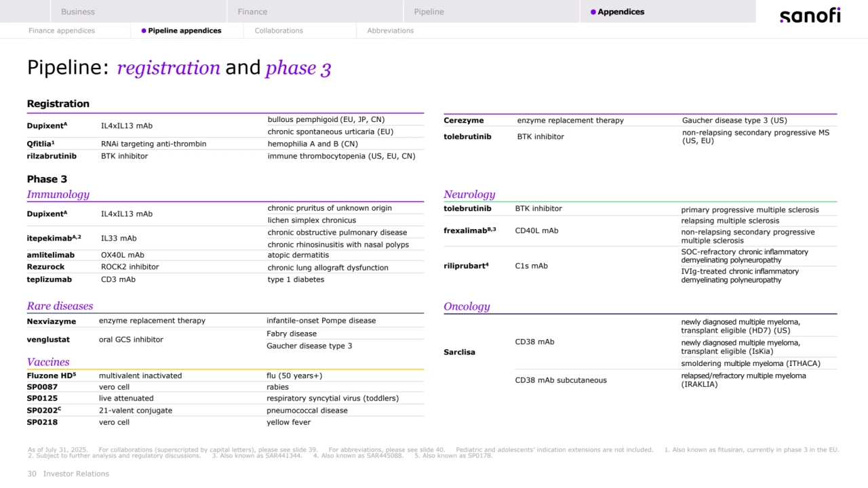
Task: Click '21-valent conjugate' cell
Action: 136,410
